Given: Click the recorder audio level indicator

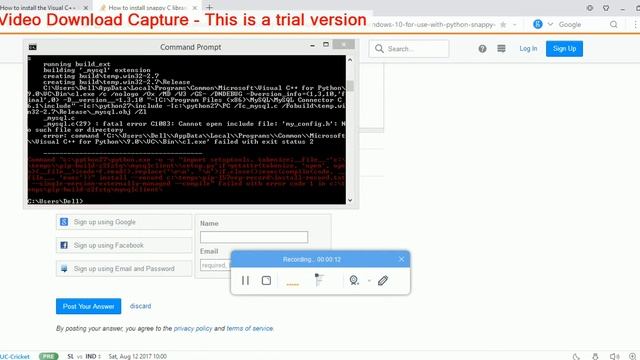Looking at the screenshot, I should (x=293, y=284).
